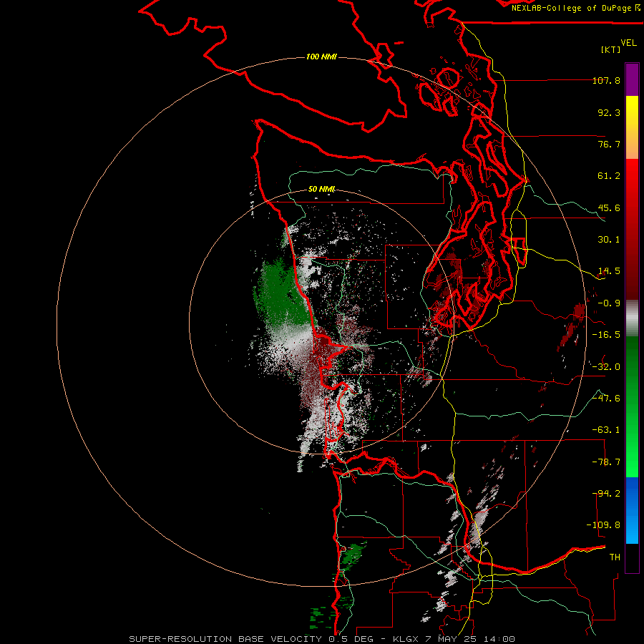Click the purple segment of velocity color bar
Image resolution: width=644 pixels, height=644 pixels.
click(632, 79)
